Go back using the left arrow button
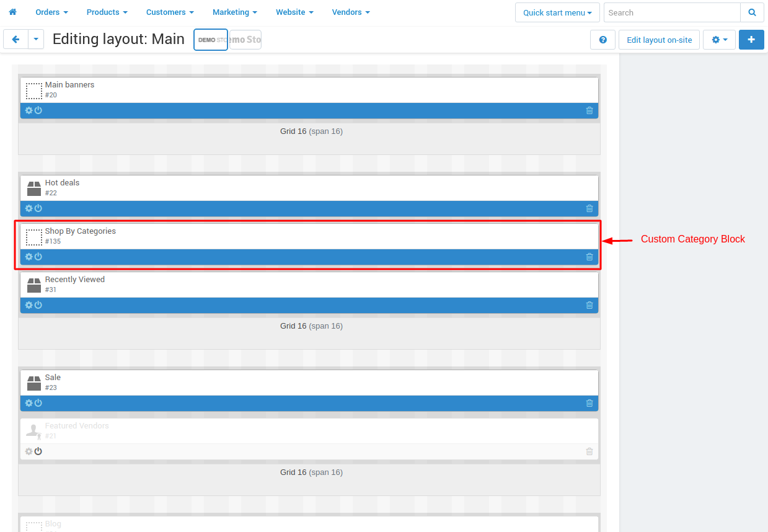Viewport: 768px width, 532px height. click(x=15, y=40)
